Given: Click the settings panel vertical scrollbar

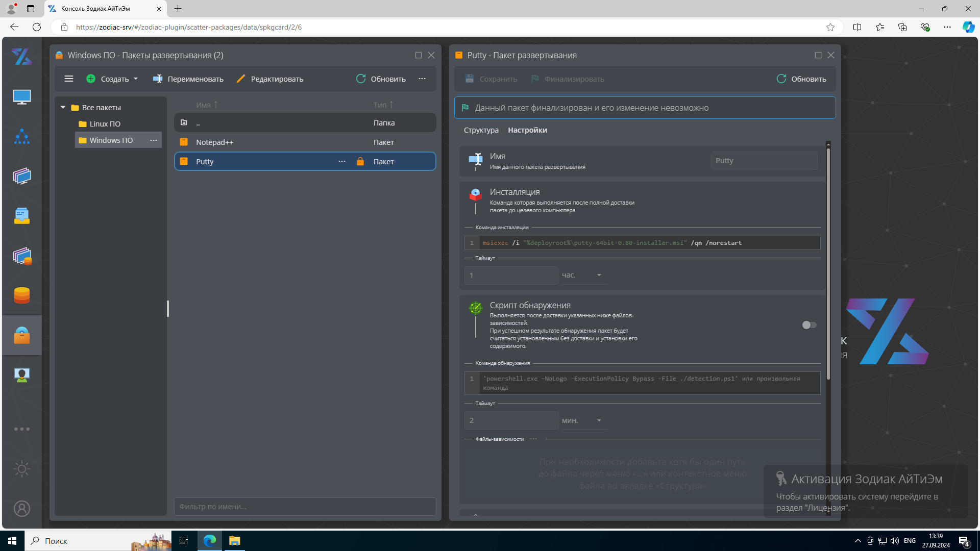Looking at the screenshot, I should coord(828,263).
